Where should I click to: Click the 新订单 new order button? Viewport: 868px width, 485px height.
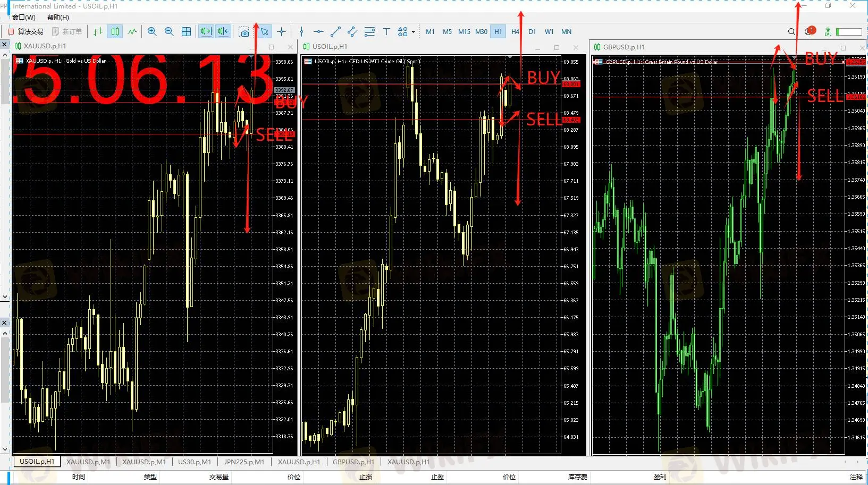coord(67,32)
